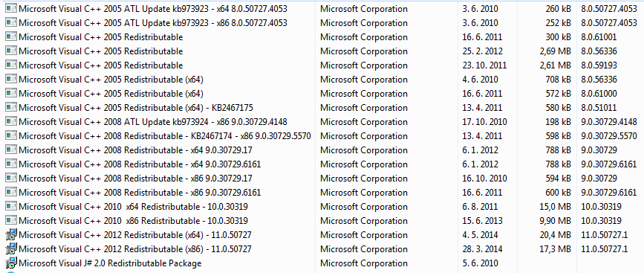Click icon of Visual C++ 2005 Redistributable (x64) - KB2467175
This screenshot has width=644, height=273.
coord(11,108)
